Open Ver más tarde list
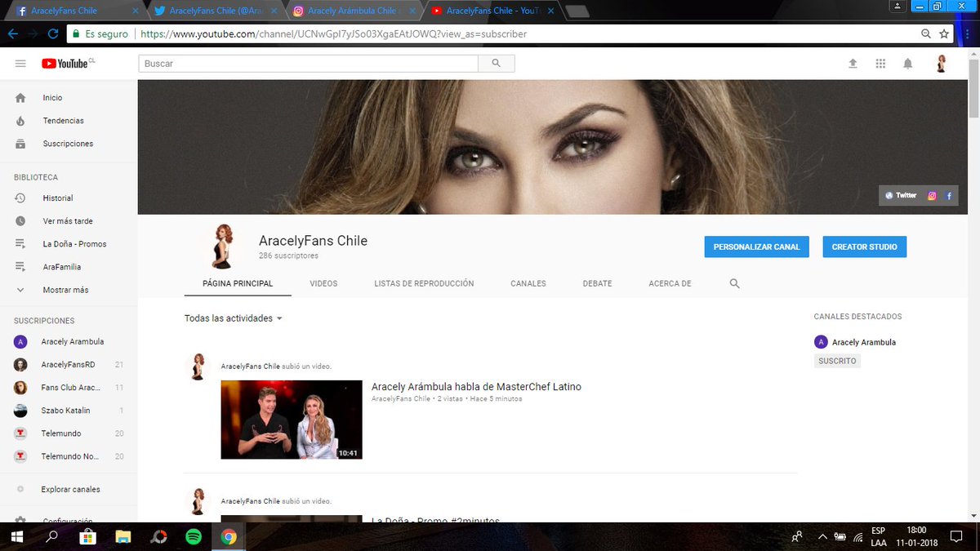 pos(69,221)
